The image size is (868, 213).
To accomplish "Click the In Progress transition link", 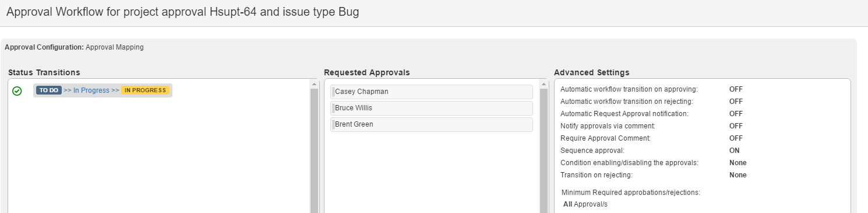I will [x=91, y=90].
